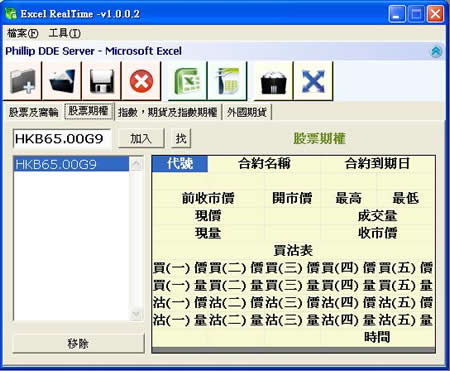Screen dimensions: 450x371
Task: Click the info table icon in toolbar
Action: [227, 81]
